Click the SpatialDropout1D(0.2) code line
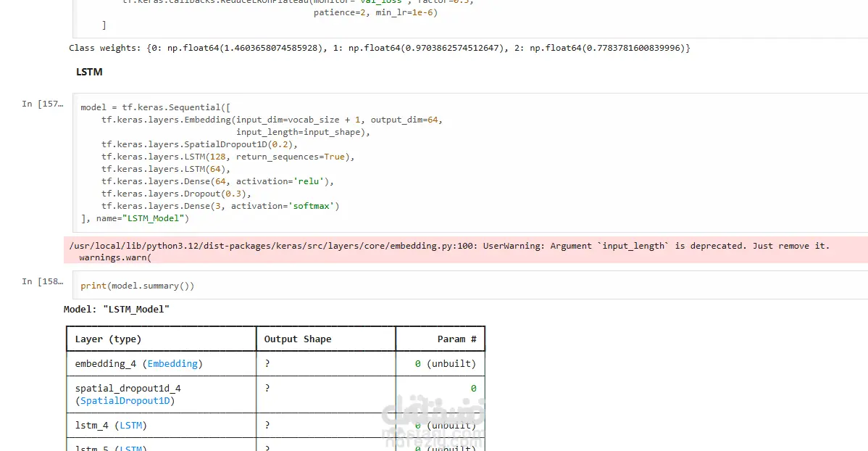Screen dimensions: 868x451 pyautogui.click(x=199, y=144)
